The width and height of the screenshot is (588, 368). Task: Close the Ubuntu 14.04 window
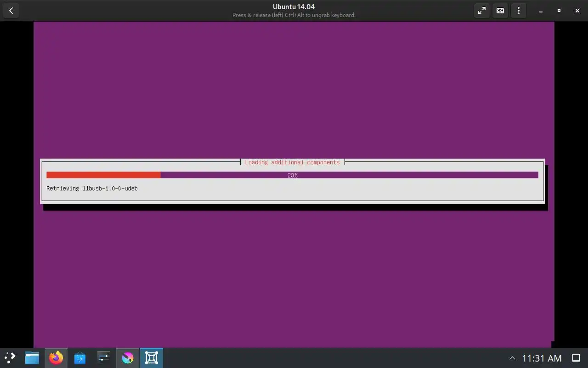577,11
